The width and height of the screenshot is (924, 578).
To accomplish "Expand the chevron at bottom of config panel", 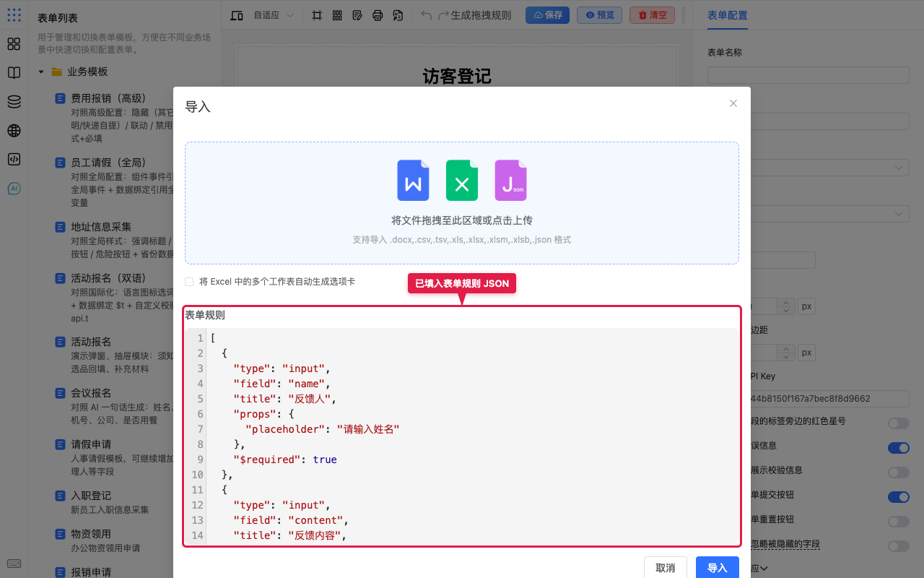I will pyautogui.click(x=763, y=569).
